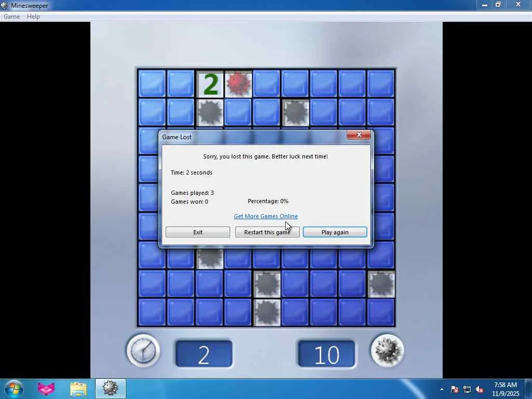Open the Help menu
Viewport: 532px width, 399px height.
[33, 17]
